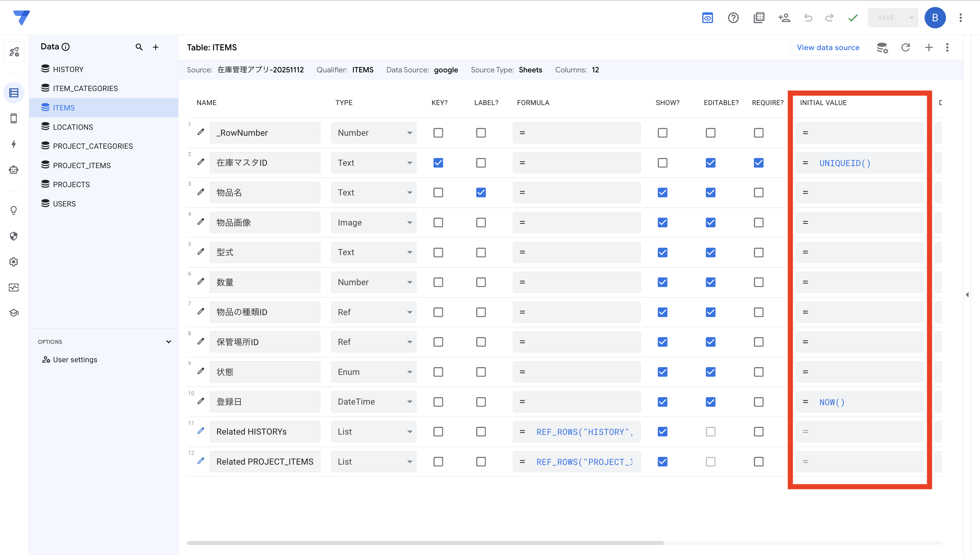Viewport: 980px width, 555px height.
Task: Toggle KEY checkbox for 在庫マスタID
Action: [438, 163]
